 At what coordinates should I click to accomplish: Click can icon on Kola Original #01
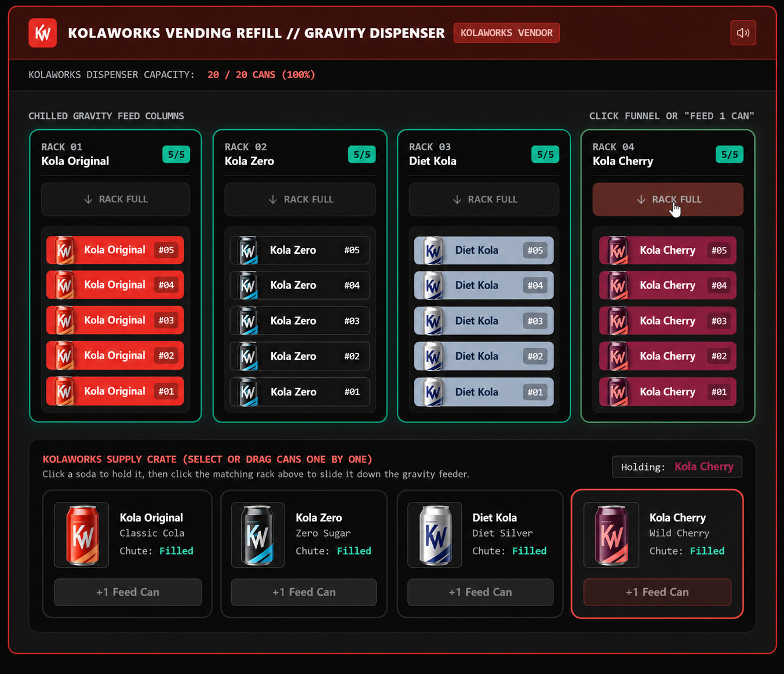(64, 392)
